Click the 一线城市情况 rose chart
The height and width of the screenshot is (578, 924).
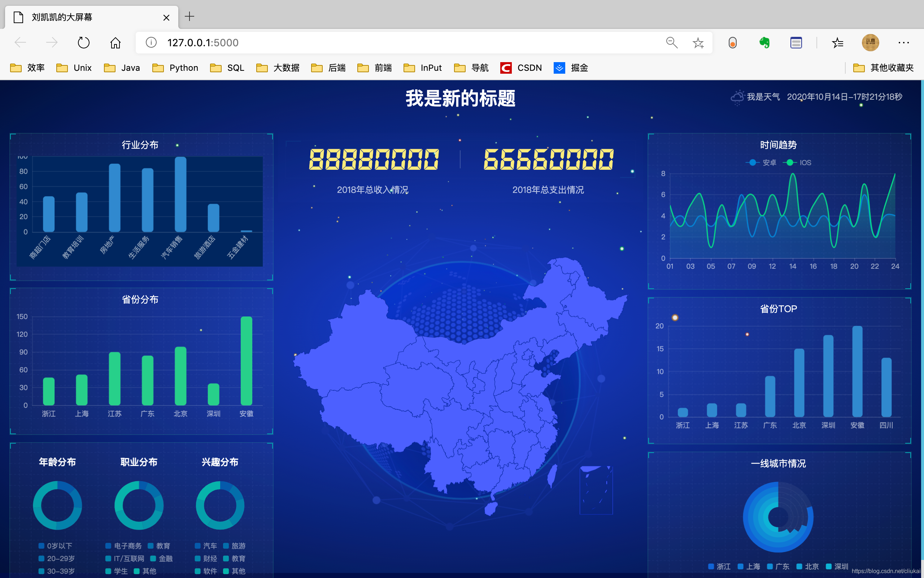click(x=778, y=517)
